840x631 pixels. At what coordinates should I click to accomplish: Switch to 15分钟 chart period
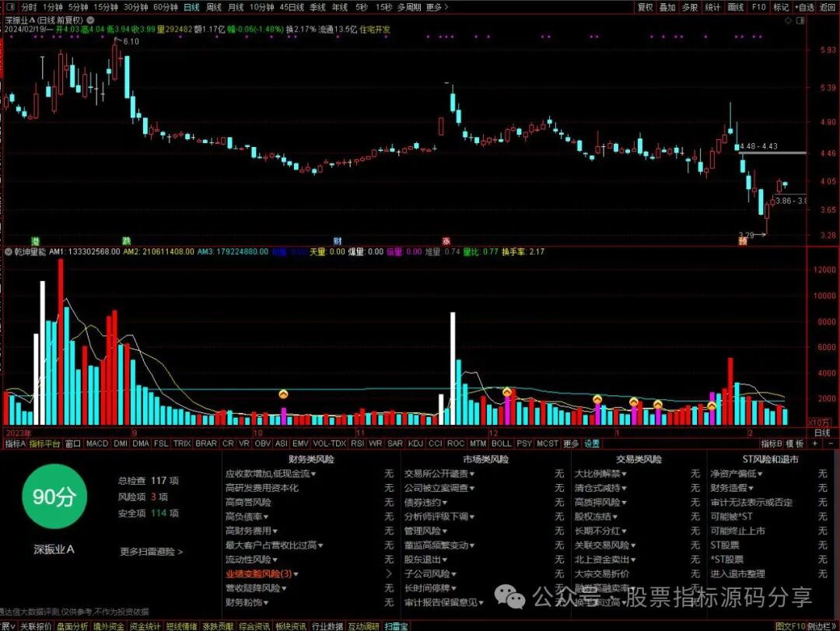point(106,7)
